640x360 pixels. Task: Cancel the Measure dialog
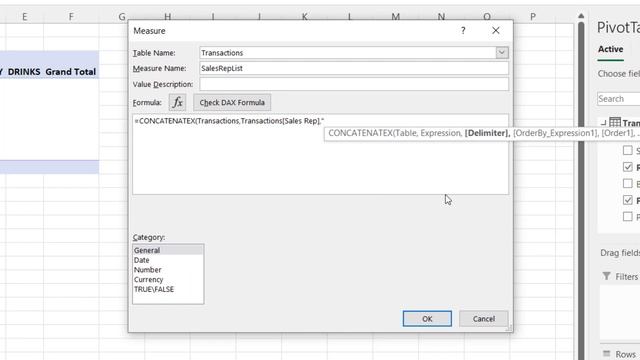(484, 319)
